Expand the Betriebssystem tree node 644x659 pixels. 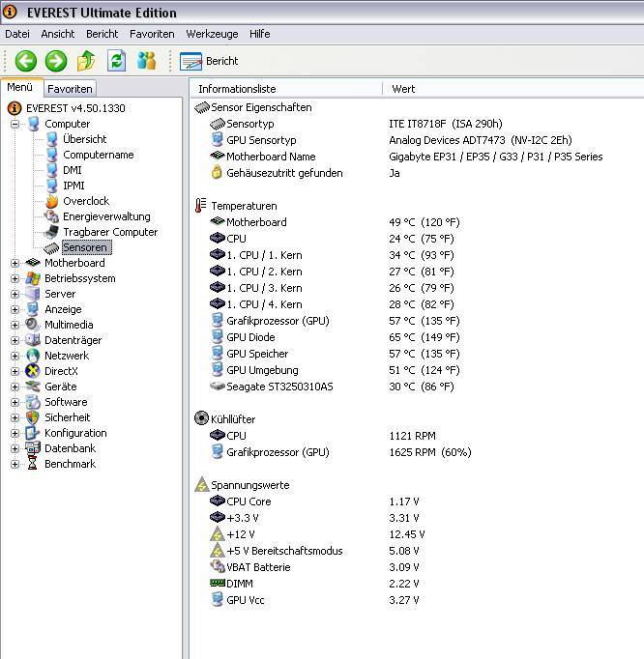click(15, 278)
